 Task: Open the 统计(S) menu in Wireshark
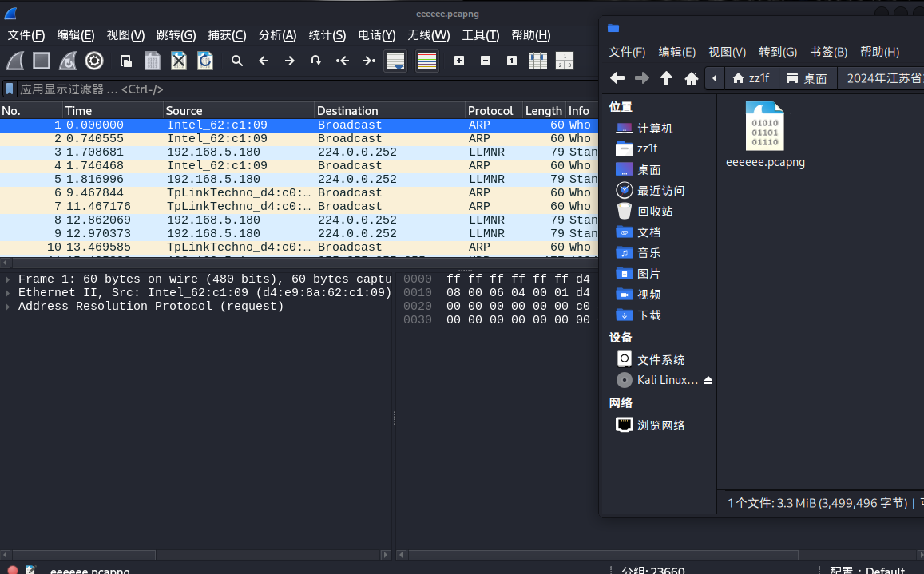tap(327, 35)
